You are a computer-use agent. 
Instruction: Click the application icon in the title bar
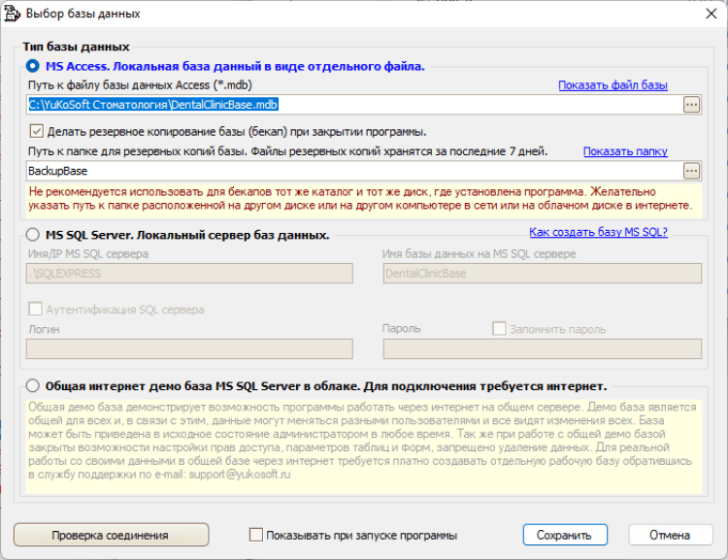coord(12,14)
